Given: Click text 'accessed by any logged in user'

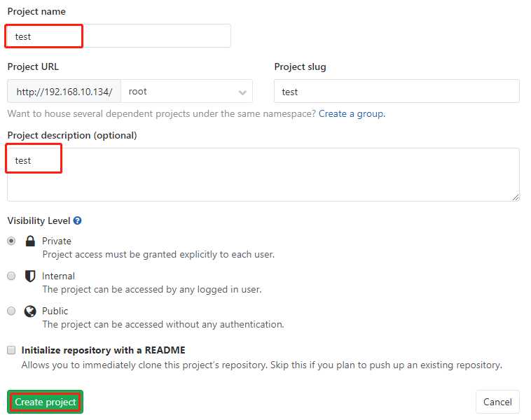Looking at the screenshot, I should pos(194,289).
